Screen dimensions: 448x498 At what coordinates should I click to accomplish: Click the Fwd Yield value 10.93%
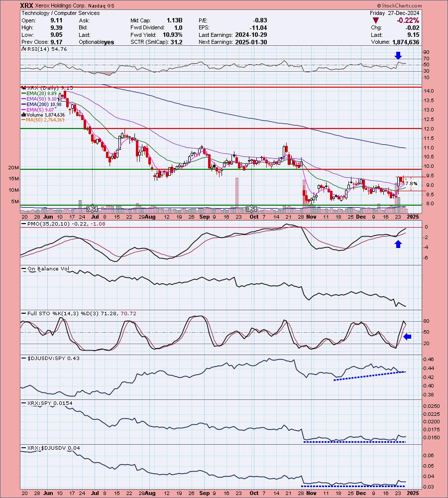click(173, 35)
